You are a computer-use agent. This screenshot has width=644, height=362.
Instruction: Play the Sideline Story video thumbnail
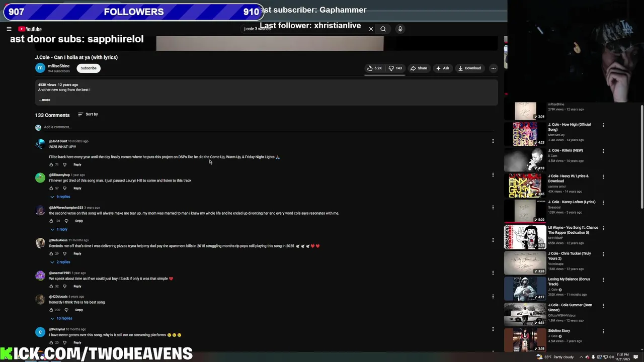[x=525, y=340]
